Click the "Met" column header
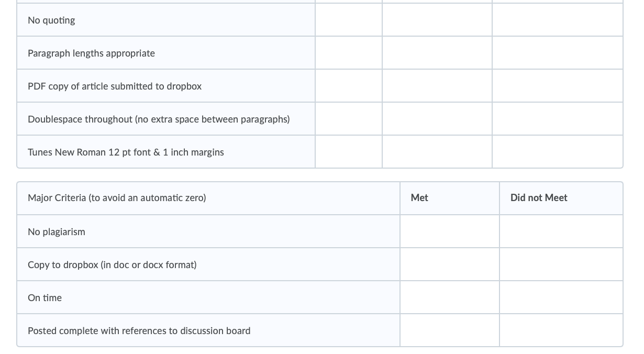 [419, 198]
